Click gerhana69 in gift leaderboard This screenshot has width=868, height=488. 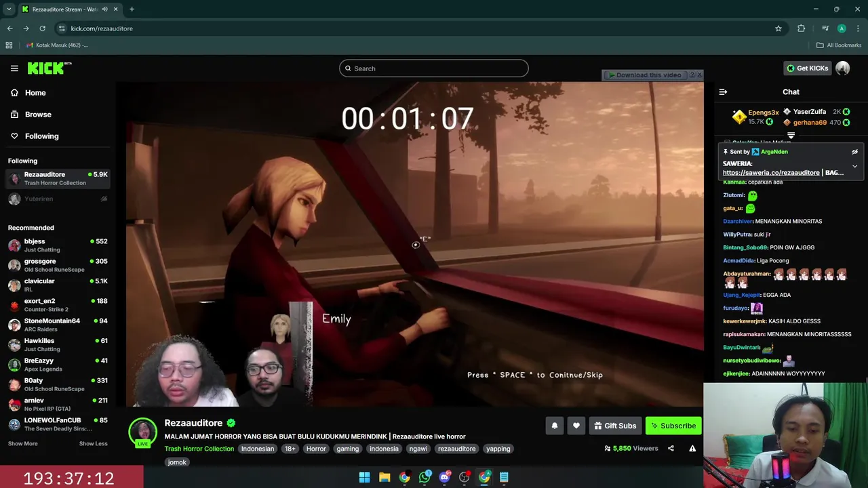pos(817,123)
